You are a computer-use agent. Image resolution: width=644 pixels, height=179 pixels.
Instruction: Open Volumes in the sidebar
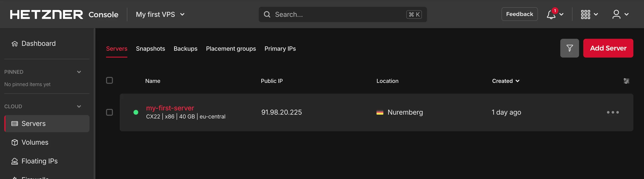[47, 142]
